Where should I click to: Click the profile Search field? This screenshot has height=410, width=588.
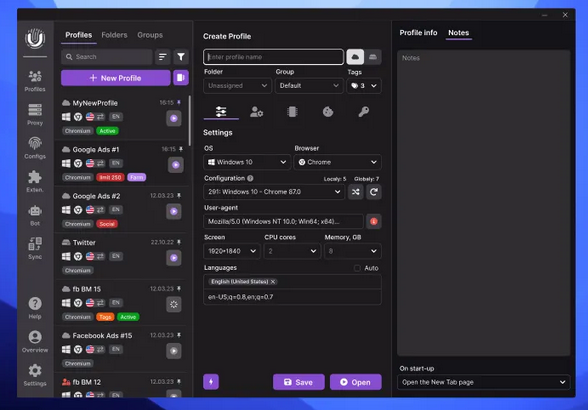point(107,57)
